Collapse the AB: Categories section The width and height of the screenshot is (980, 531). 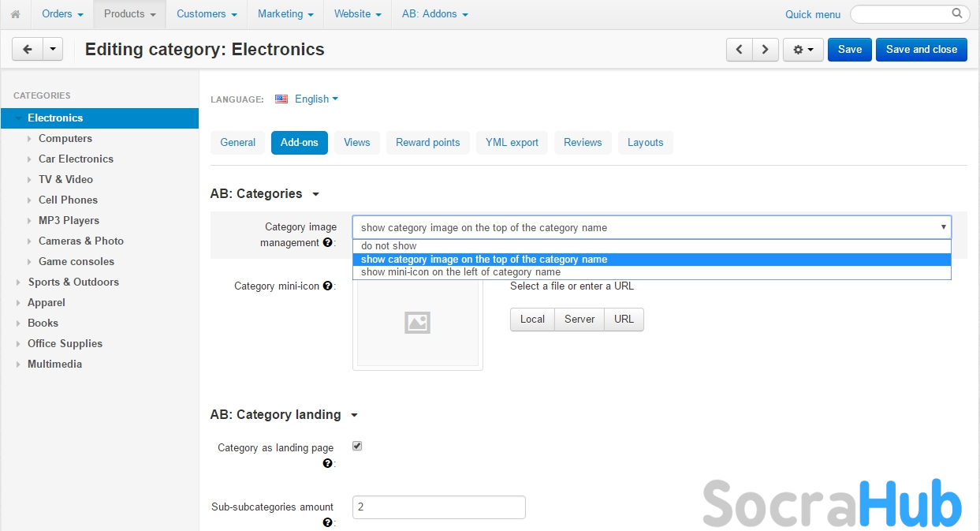click(315, 194)
